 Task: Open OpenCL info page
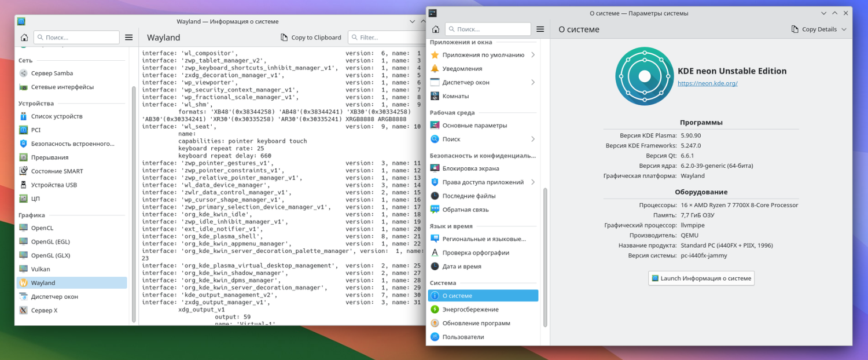(x=72, y=227)
